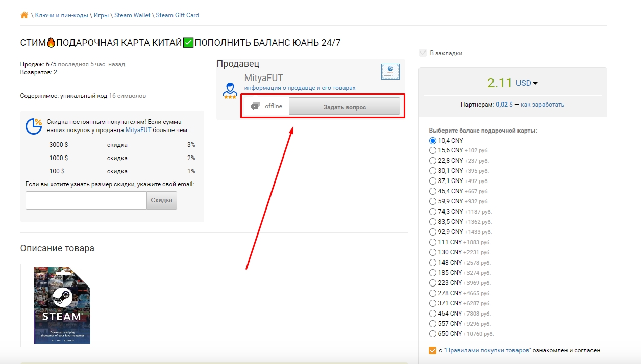Select the 111 CNY option
Viewport: 641px width, 364px height.
(x=433, y=242)
